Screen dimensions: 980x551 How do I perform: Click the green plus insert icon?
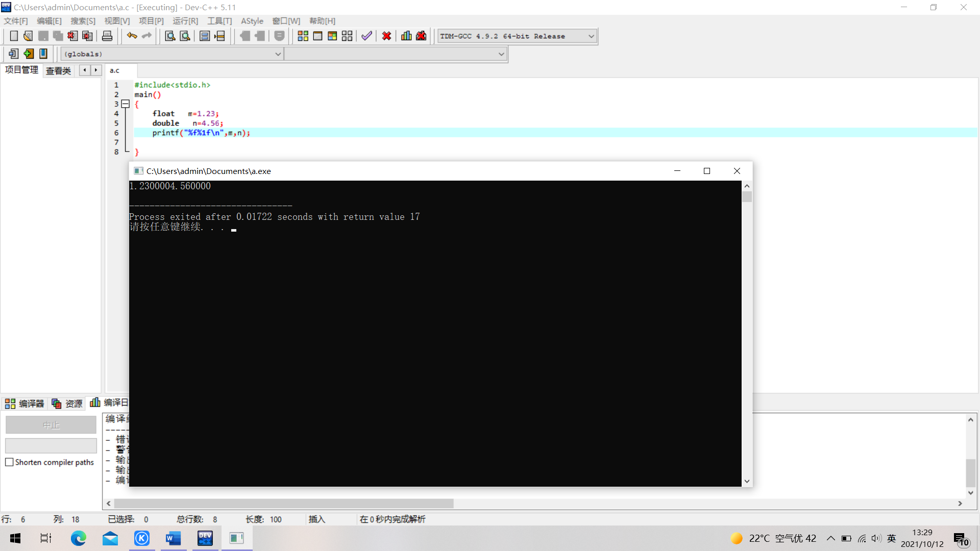click(29, 54)
